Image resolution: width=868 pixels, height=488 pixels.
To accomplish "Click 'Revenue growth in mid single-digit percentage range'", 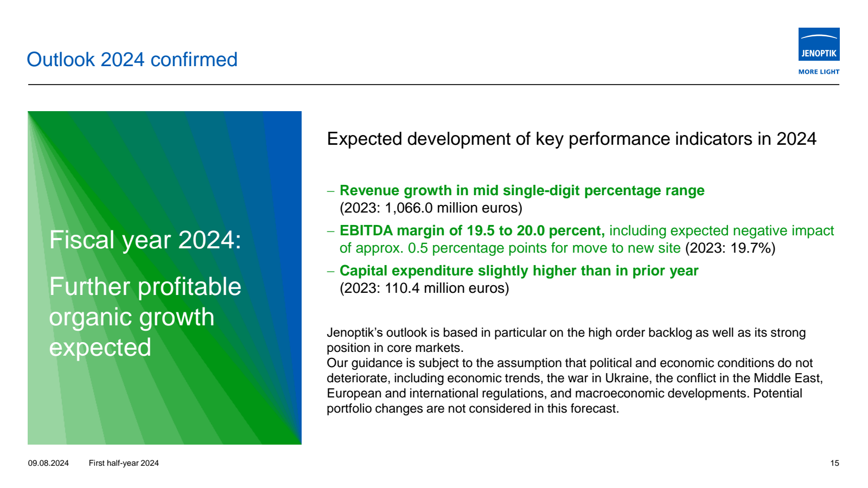I will [522, 190].
